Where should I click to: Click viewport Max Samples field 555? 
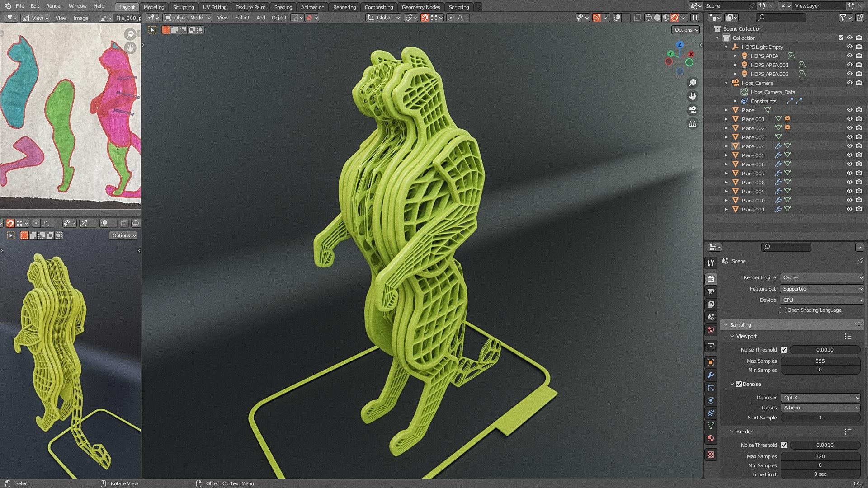tap(820, 361)
